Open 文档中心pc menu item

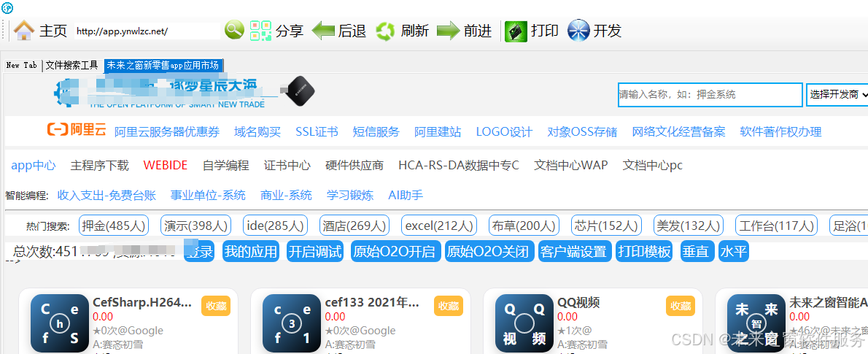click(653, 165)
